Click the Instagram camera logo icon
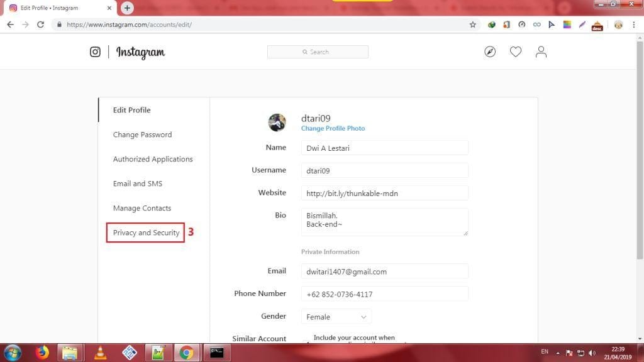 (x=95, y=52)
